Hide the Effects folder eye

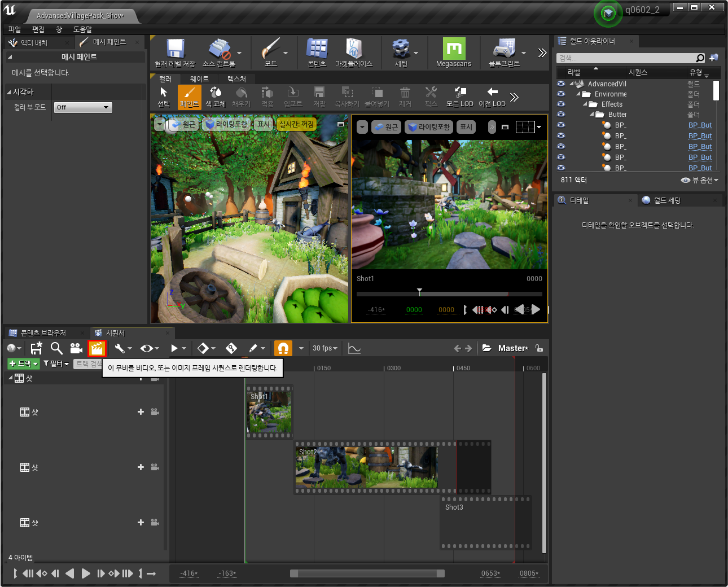(x=561, y=104)
